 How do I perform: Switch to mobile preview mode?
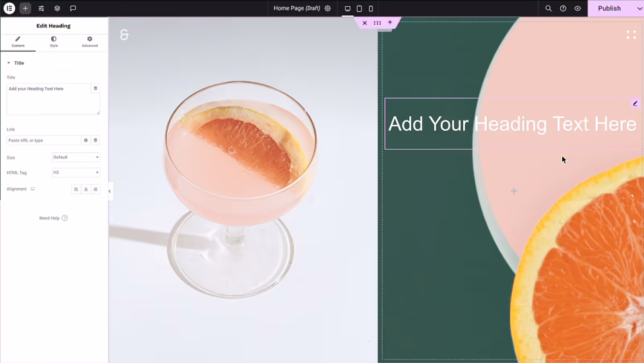[371, 8]
